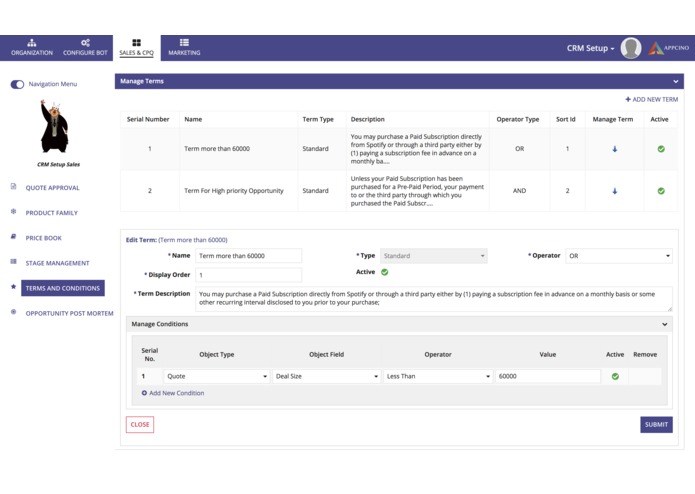Click the Appcino logo

coord(669,48)
